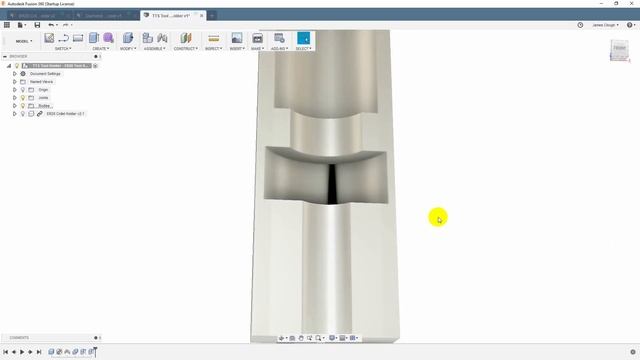Open the SELECT dropdown menu

tap(303, 49)
